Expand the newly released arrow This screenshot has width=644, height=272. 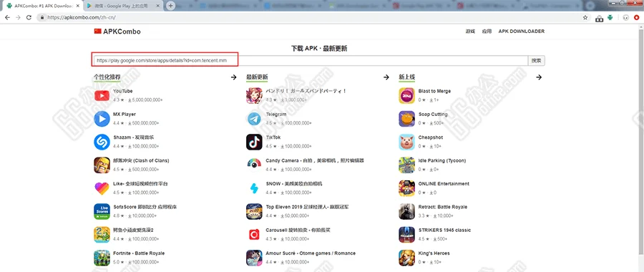tap(539, 77)
